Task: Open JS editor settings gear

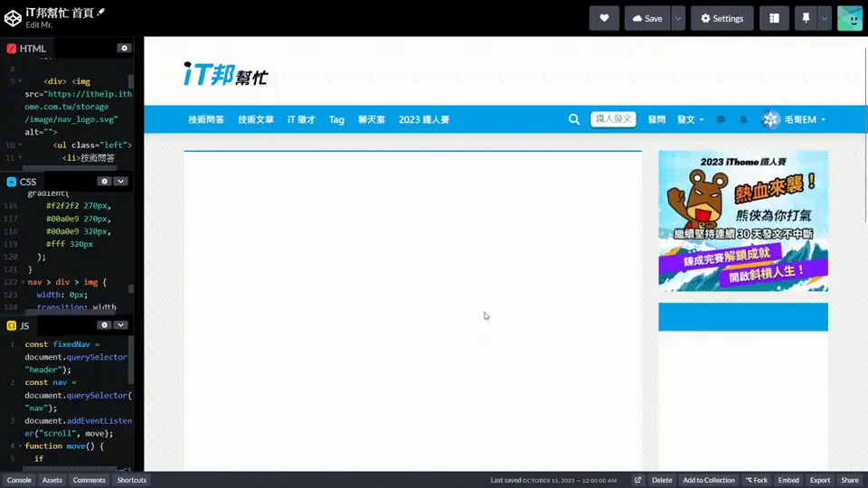Action: (x=104, y=324)
